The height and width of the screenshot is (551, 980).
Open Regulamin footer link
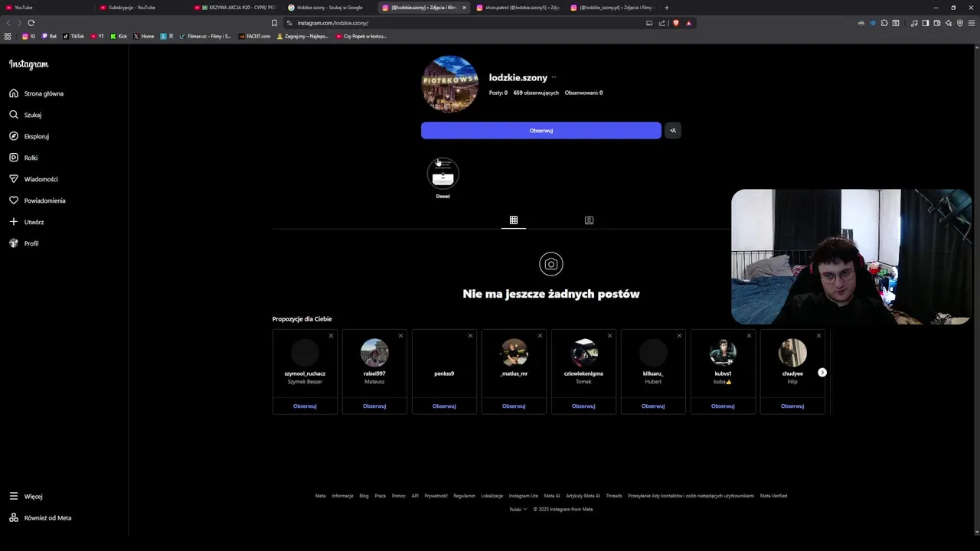click(464, 496)
